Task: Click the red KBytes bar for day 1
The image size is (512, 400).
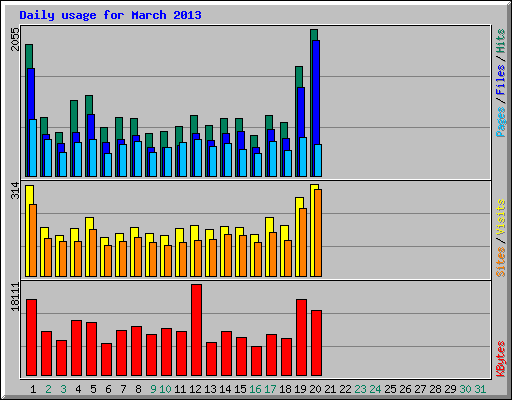Action: (32, 338)
